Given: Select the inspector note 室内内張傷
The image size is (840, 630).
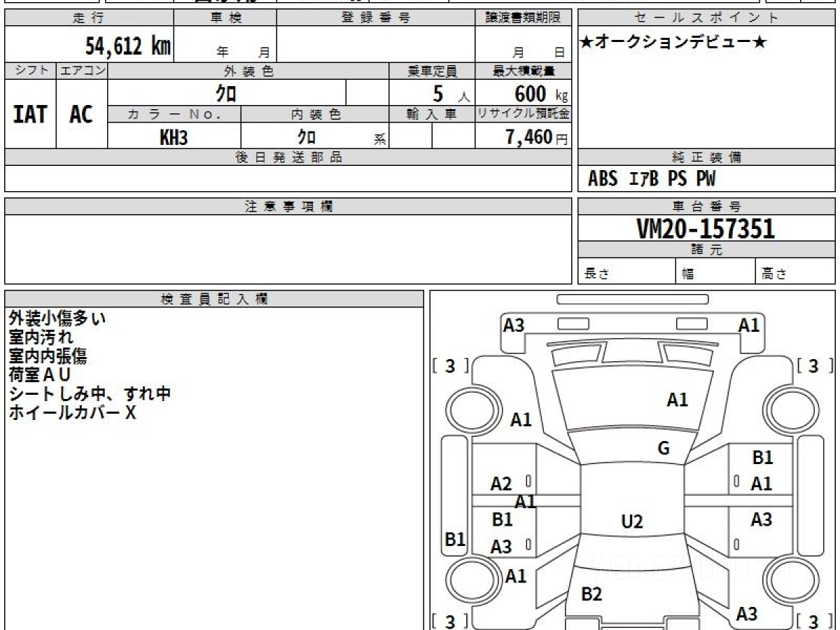Looking at the screenshot, I should (x=48, y=356).
